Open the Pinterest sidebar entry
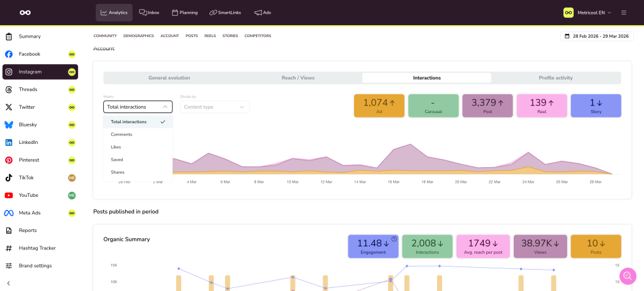Screen dimensions: 644x291 coord(30,160)
